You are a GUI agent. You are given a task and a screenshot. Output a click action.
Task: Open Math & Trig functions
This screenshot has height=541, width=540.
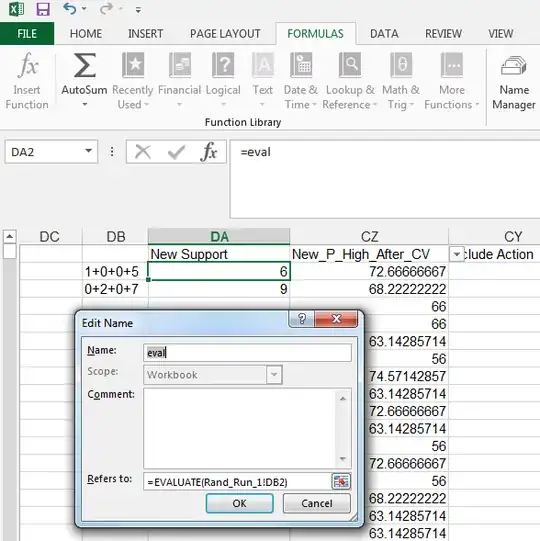[401, 81]
